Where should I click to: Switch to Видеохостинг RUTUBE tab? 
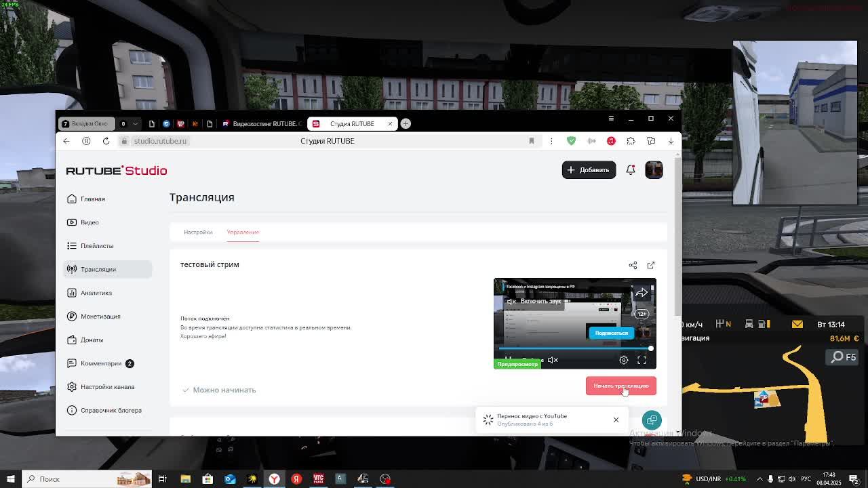click(261, 123)
